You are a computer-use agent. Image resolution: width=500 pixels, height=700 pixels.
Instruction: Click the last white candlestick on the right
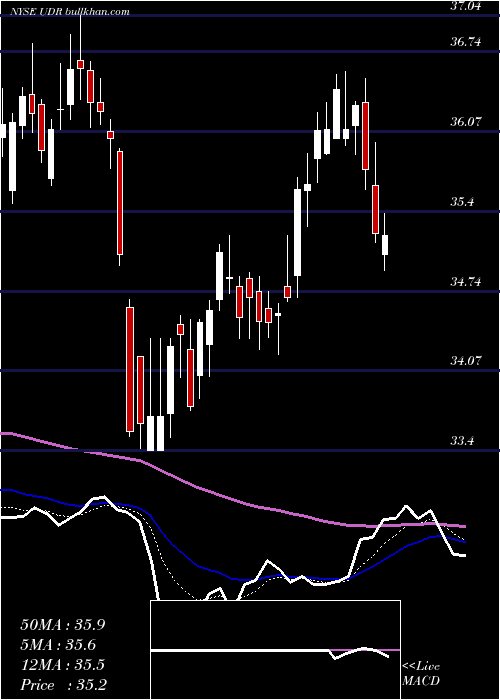coord(384,245)
